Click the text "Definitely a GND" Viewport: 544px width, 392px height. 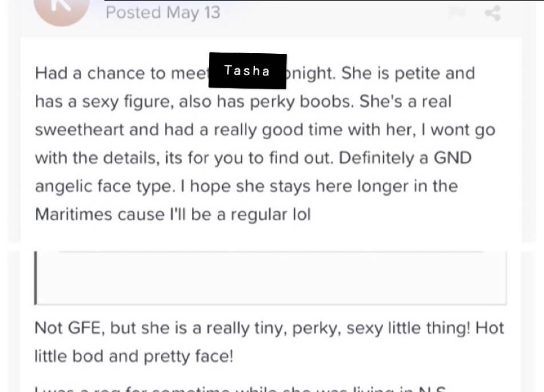point(405,158)
